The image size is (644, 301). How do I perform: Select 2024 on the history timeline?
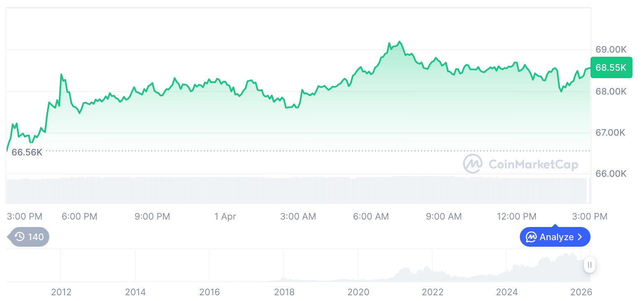click(507, 292)
